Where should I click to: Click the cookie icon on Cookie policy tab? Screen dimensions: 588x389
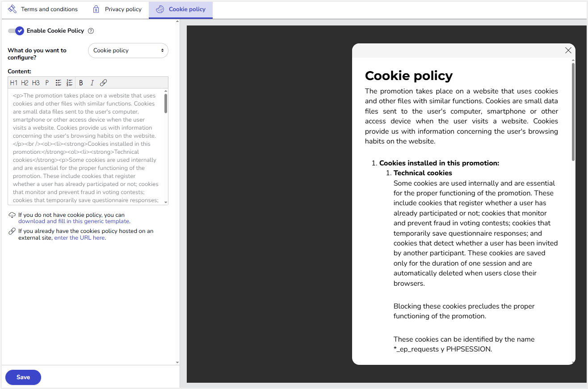[160, 9]
